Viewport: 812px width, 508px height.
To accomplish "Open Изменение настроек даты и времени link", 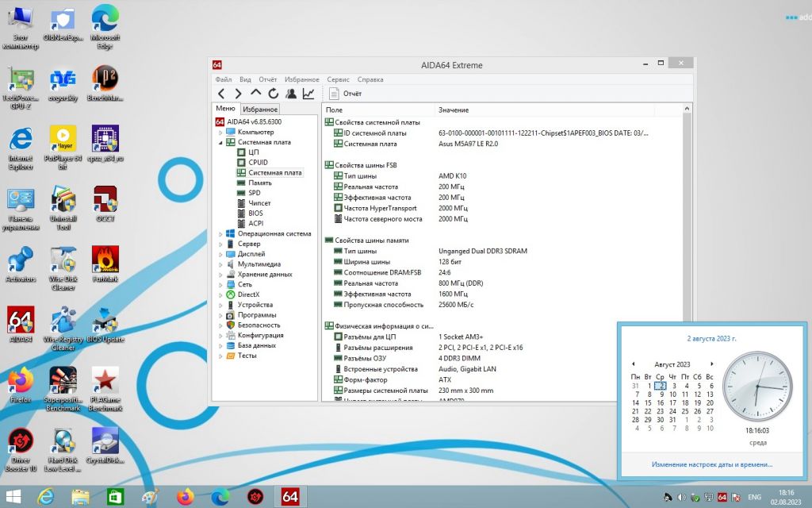I will pos(711,465).
